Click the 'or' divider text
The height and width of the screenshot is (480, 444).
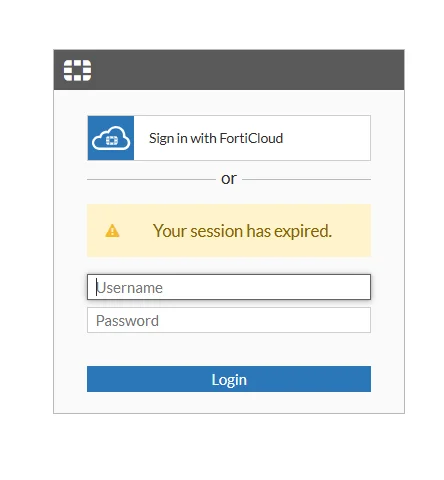pyautogui.click(x=229, y=179)
